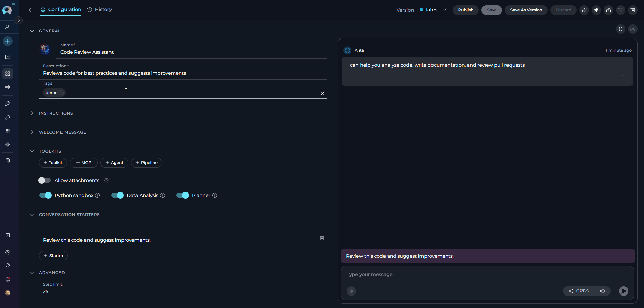This screenshot has width=644, height=308.
Task: Click the fullscreen chat icon
Action: coord(621,29)
